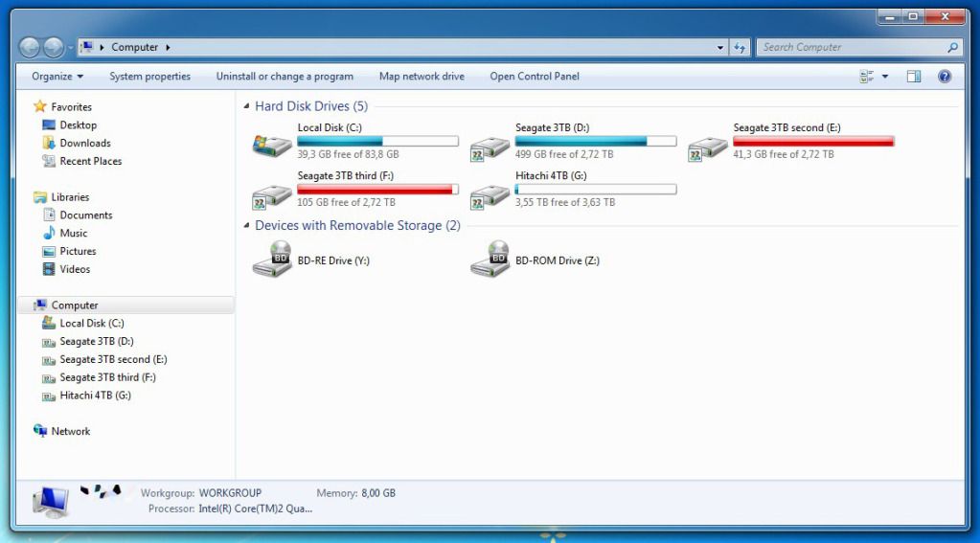Open Downloads under Favorites
The width and height of the screenshot is (980, 543).
[x=77, y=143]
